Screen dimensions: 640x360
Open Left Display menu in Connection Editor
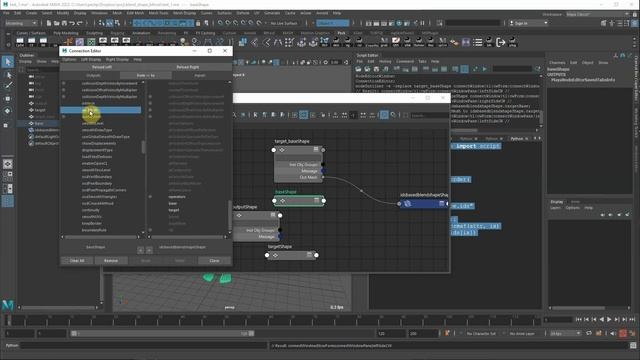click(91, 60)
